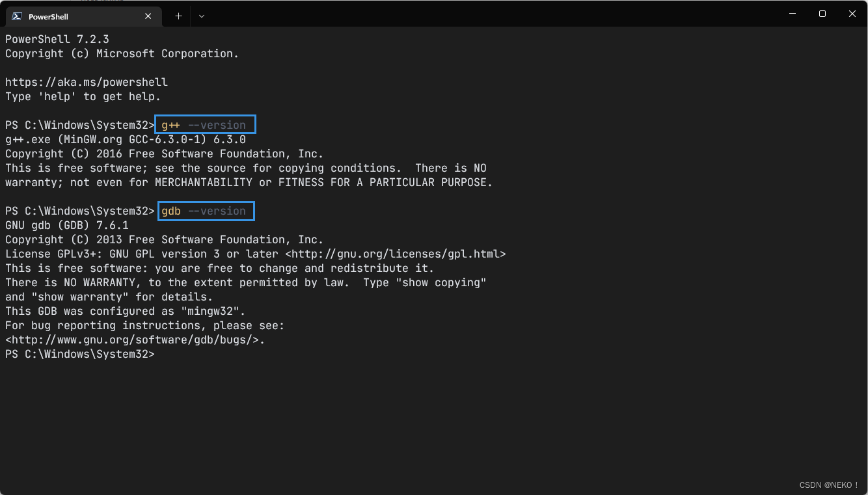Viewport: 868px width, 495px height.
Task: Click the 'gdb --version' command text
Action: point(204,211)
